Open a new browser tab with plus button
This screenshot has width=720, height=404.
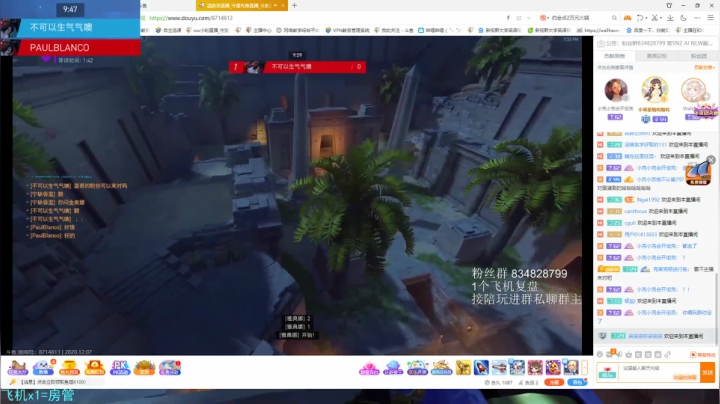point(294,6)
